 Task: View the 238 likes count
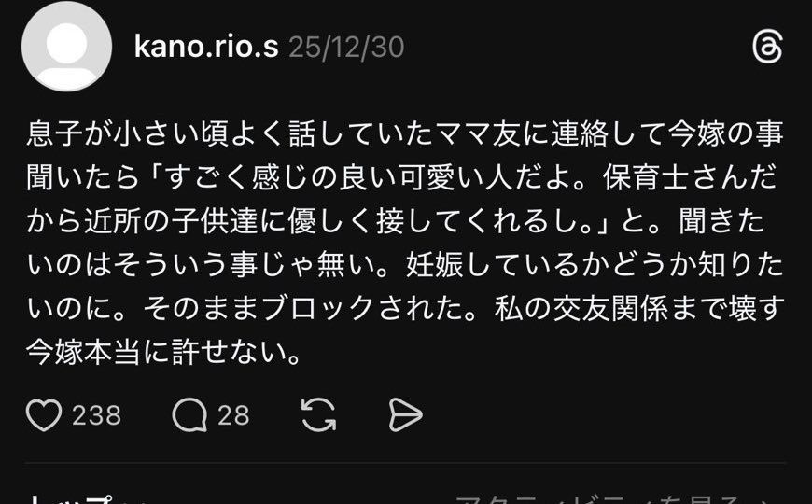96,415
